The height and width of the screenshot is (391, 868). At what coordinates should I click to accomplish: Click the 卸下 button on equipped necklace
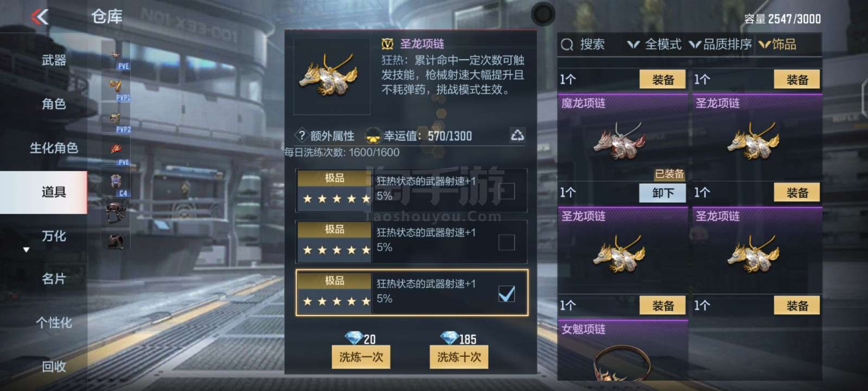pos(662,193)
